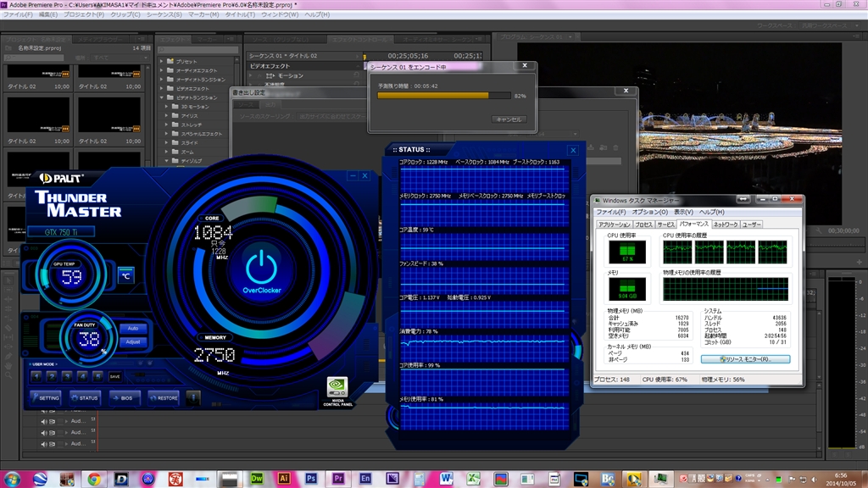Click the encoding progress bar
This screenshot has height=488, width=868.
tap(443, 96)
